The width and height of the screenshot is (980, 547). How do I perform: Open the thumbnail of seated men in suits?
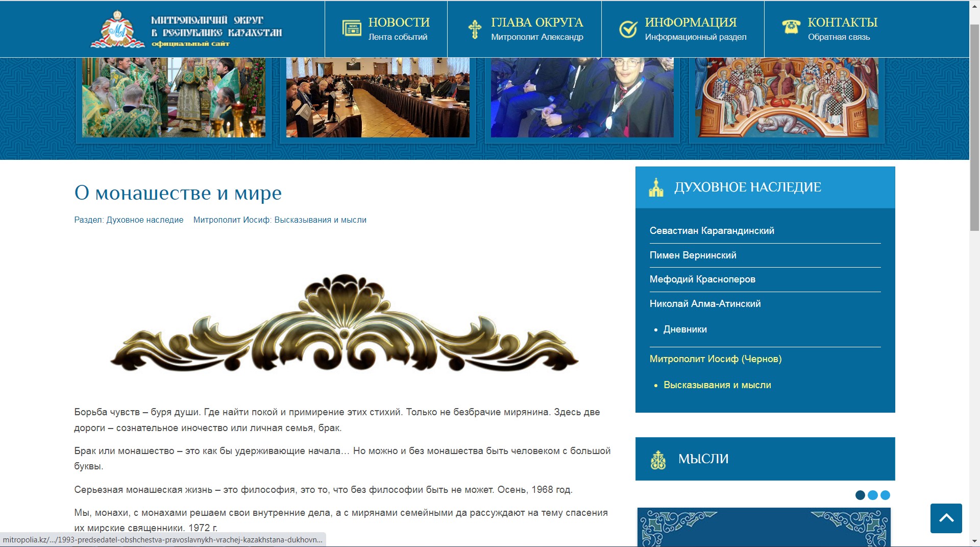[582, 97]
